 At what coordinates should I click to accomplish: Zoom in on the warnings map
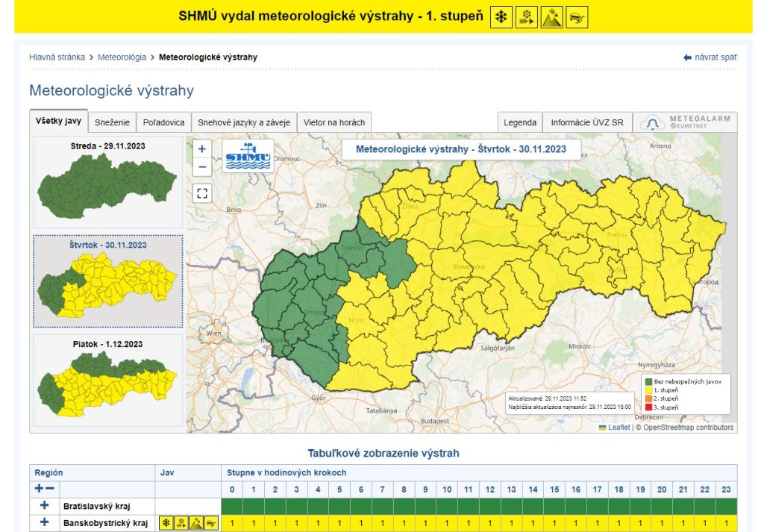pyautogui.click(x=202, y=148)
